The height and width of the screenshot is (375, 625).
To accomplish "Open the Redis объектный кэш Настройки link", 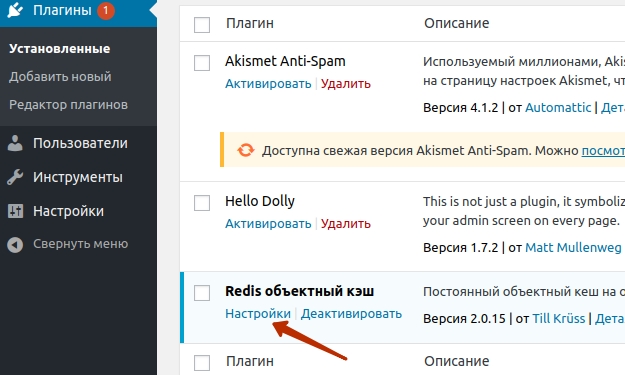I will (x=258, y=314).
